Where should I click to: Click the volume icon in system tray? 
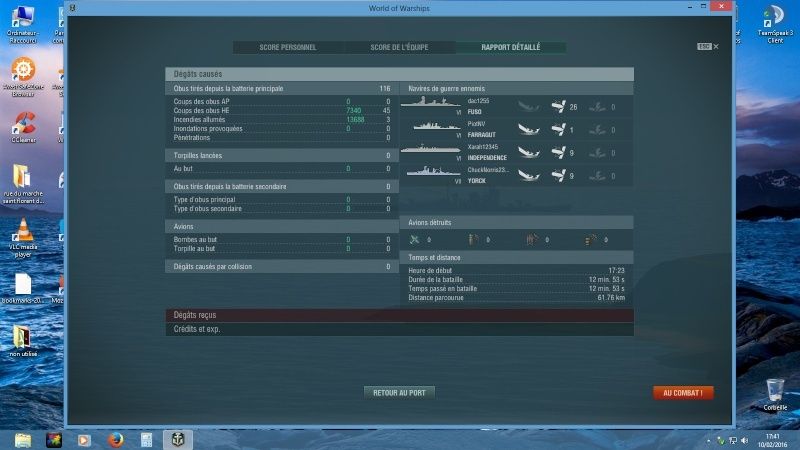[744, 440]
